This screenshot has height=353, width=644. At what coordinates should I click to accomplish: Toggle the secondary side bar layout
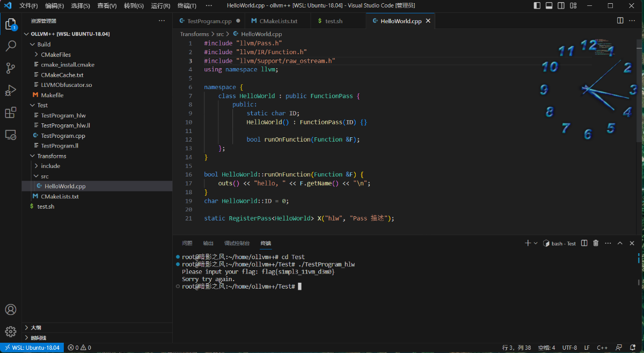point(561,6)
